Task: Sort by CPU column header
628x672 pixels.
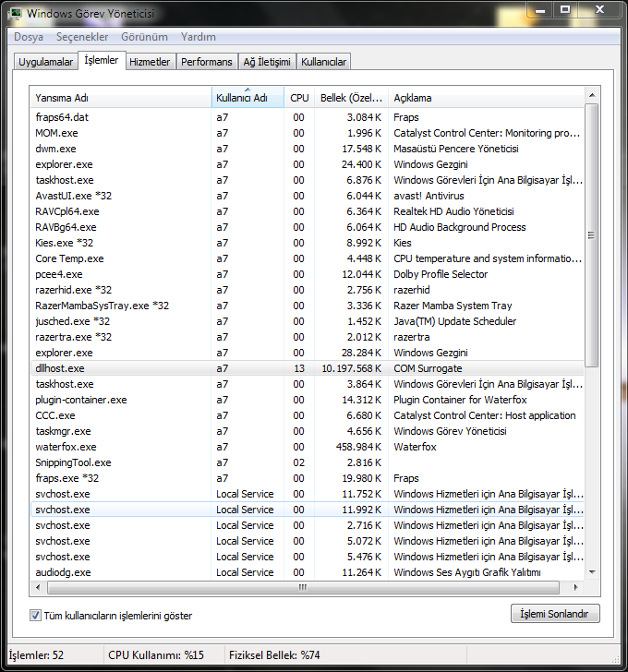Action: (299, 98)
